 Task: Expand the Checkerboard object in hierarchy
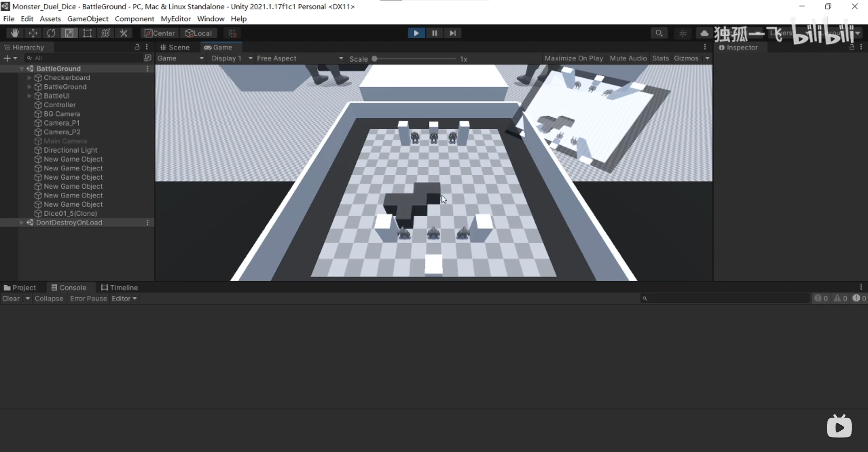pos(29,78)
